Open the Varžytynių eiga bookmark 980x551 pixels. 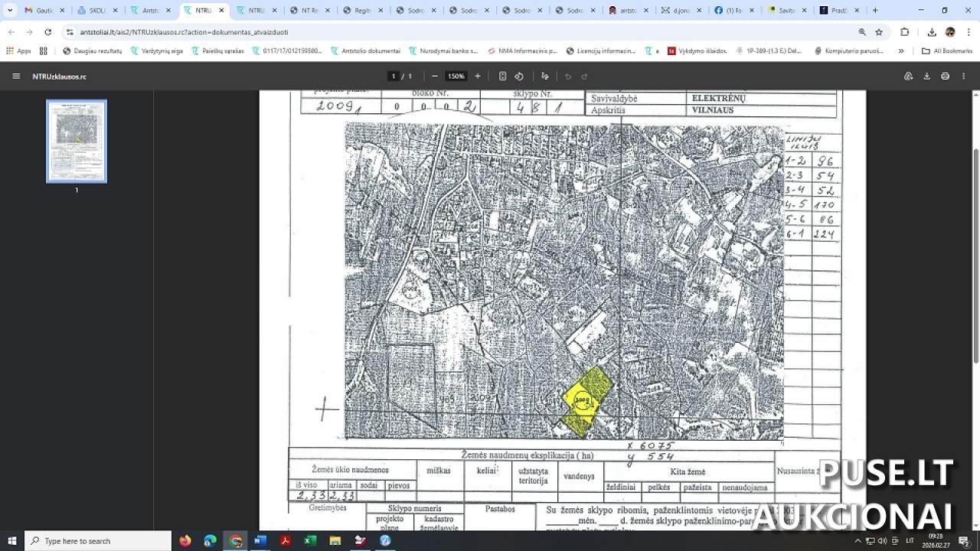coord(157,51)
